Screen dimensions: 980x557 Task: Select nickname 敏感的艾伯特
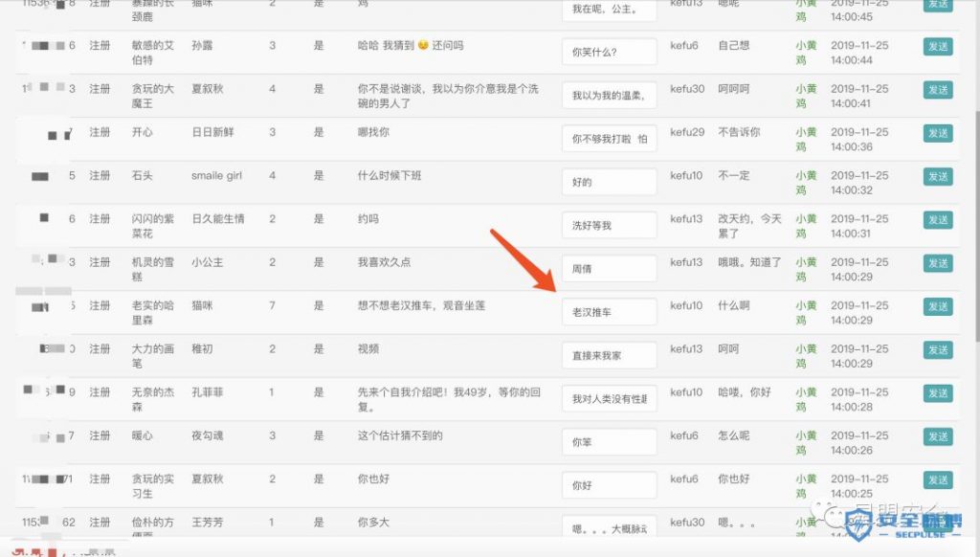pos(152,53)
